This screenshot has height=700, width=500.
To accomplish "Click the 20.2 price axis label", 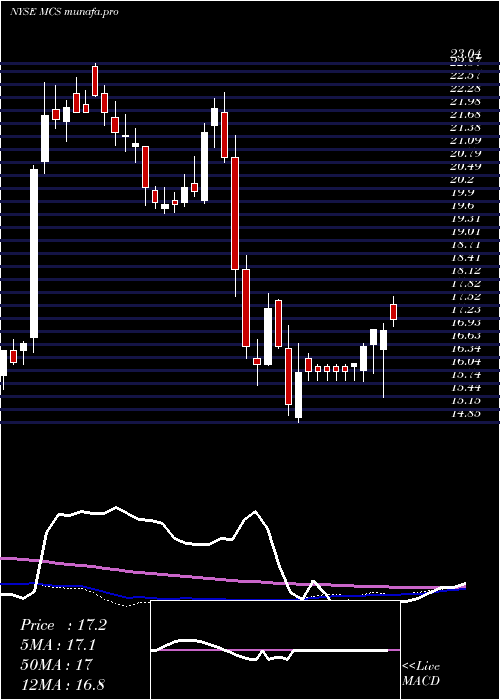I will (x=462, y=179).
